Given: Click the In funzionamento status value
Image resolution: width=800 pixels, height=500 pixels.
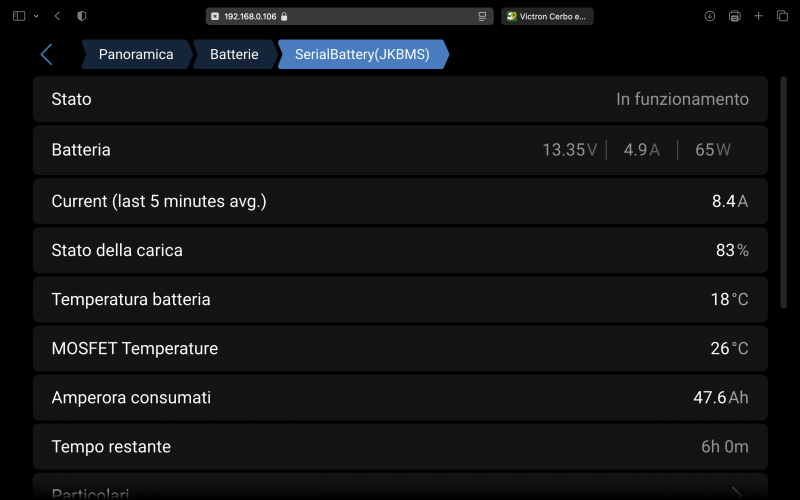Looking at the screenshot, I should tap(682, 99).
